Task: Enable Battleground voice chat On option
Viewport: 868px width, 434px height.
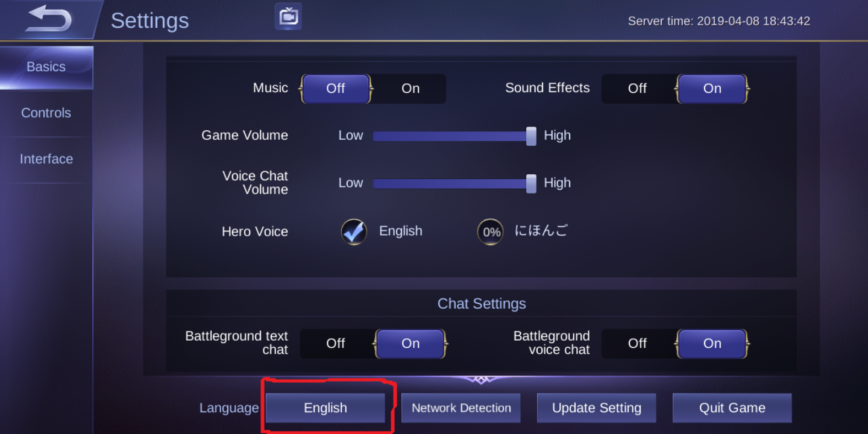Action: (x=712, y=344)
